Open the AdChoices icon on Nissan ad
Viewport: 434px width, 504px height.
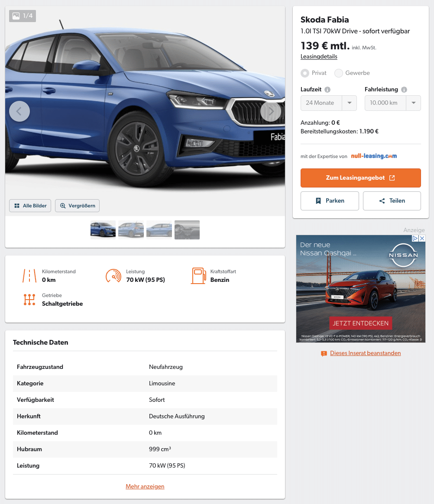pyautogui.click(x=415, y=238)
